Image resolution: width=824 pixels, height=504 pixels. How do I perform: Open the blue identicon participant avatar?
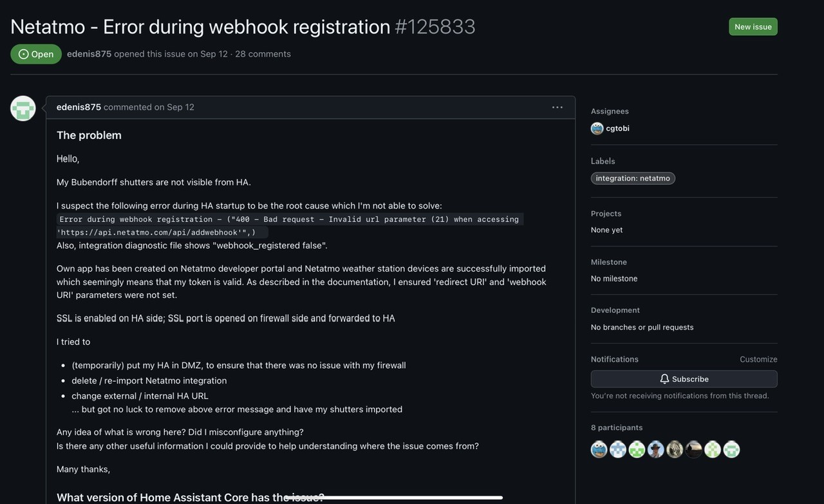(x=618, y=449)
